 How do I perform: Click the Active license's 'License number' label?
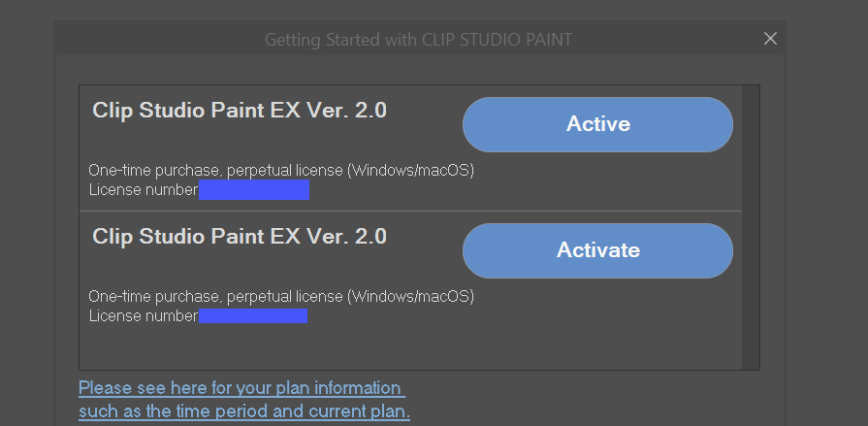pos(144,189)
